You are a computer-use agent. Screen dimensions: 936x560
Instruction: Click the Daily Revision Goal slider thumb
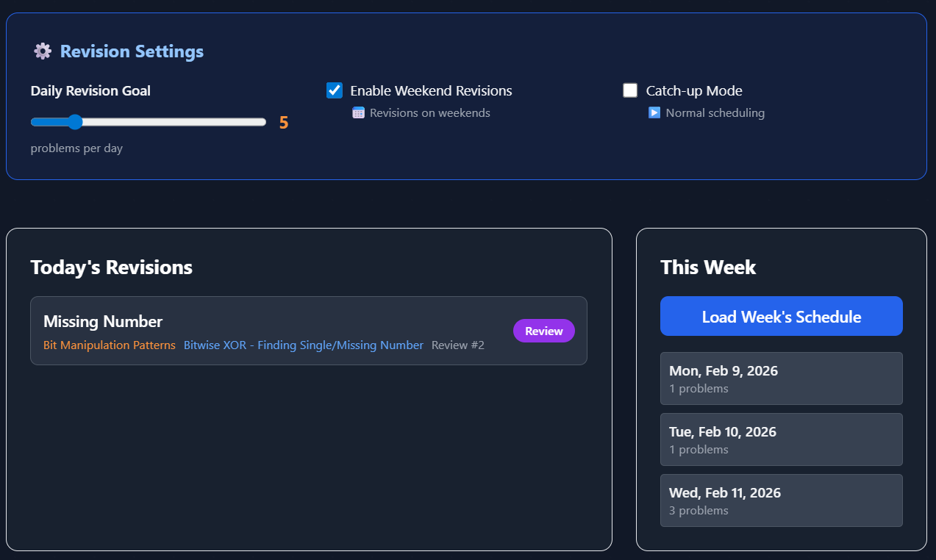(74, 122)
